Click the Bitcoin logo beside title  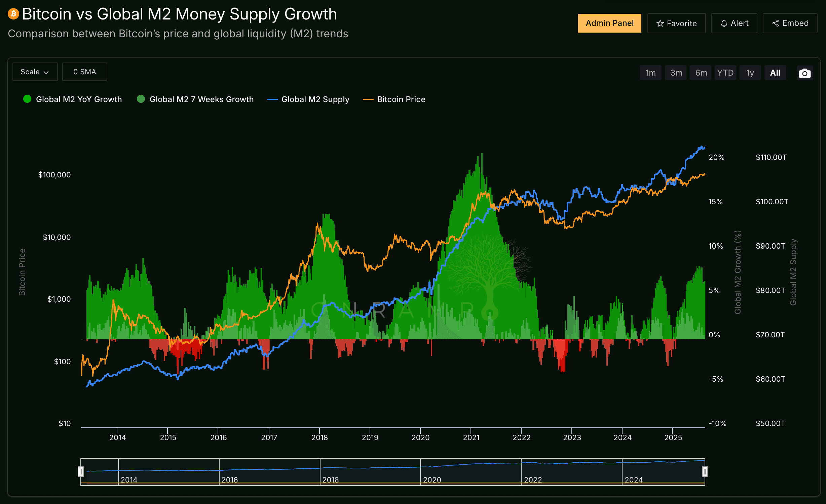pos(13,14)
